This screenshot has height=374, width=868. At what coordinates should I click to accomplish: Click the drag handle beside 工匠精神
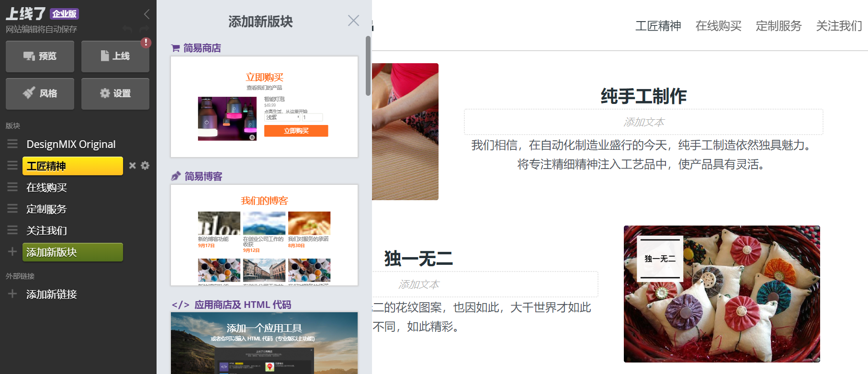pyautogui.click(x=12, y=165)
